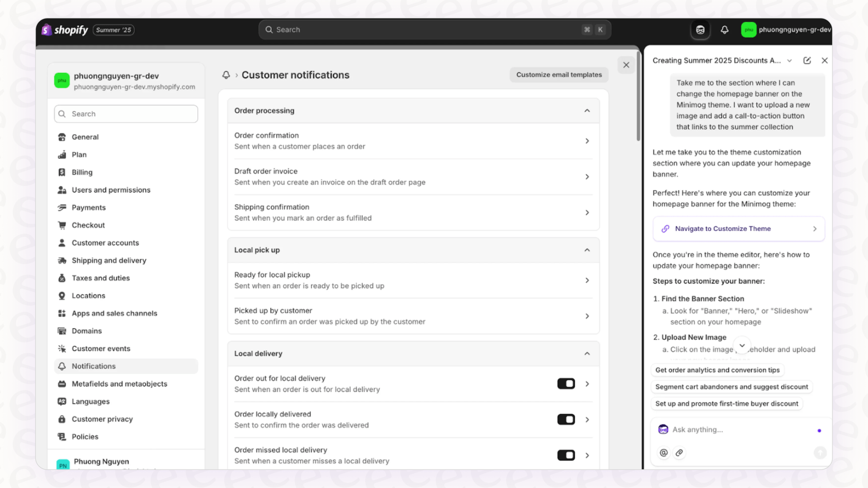Collapse the Local pick up section
This screenshot has height=488, width=868.
[x=586, y=250]
